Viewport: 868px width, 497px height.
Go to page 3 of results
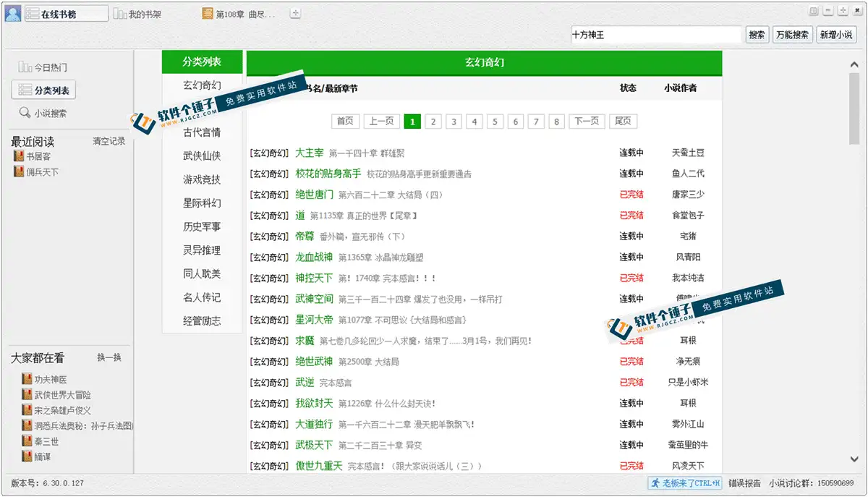click(454, 122)
